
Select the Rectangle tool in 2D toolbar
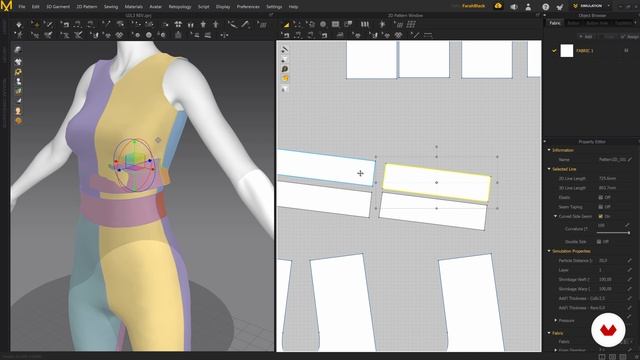(x=336, y=24)
